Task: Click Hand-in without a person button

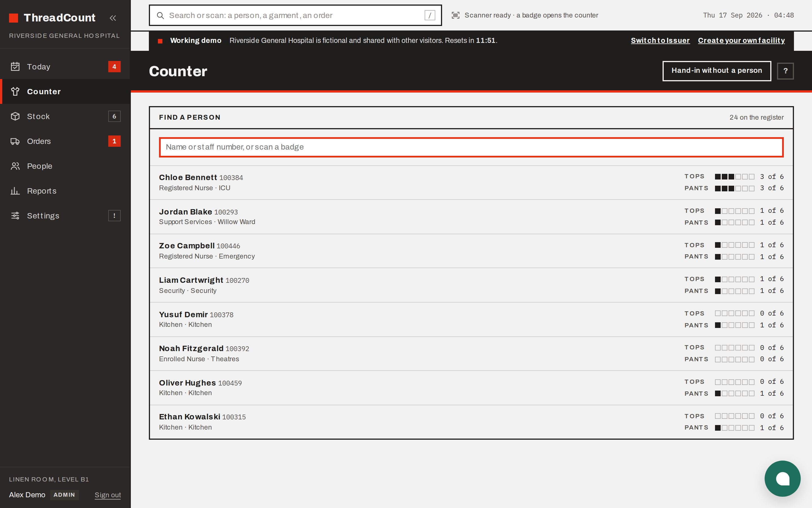Action: point(717,71)
